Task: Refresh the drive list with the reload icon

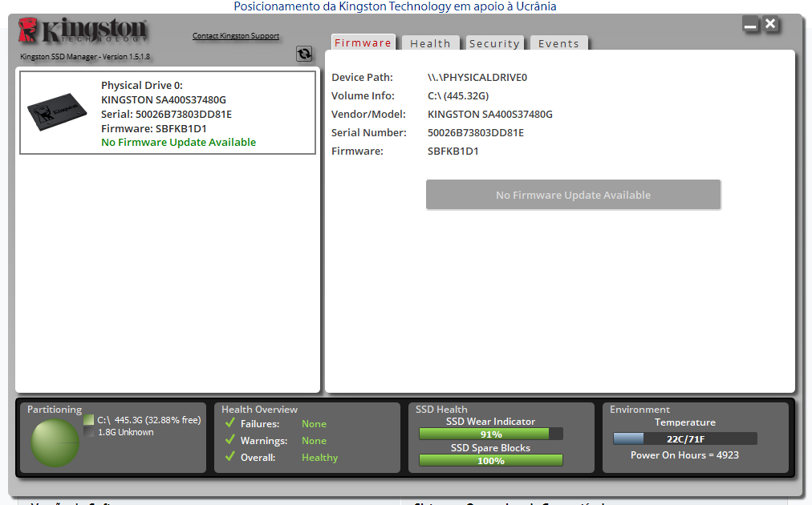Action: coord(304,53)
